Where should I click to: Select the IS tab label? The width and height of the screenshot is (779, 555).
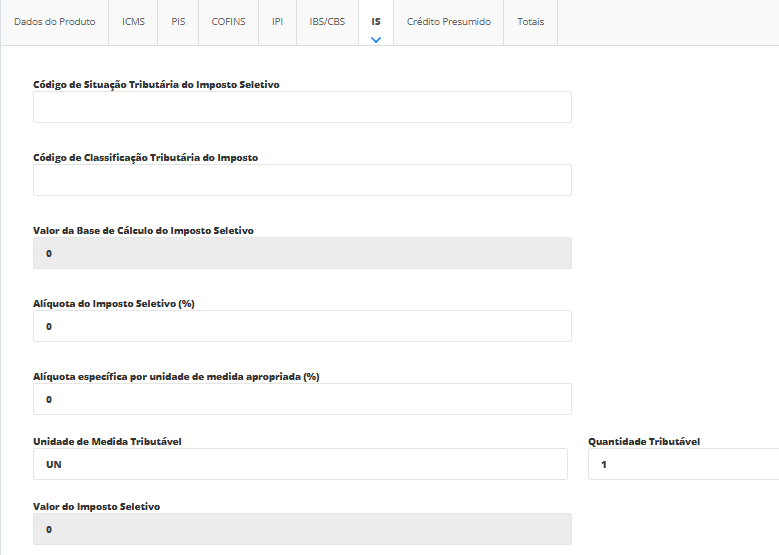click(376, 21)
